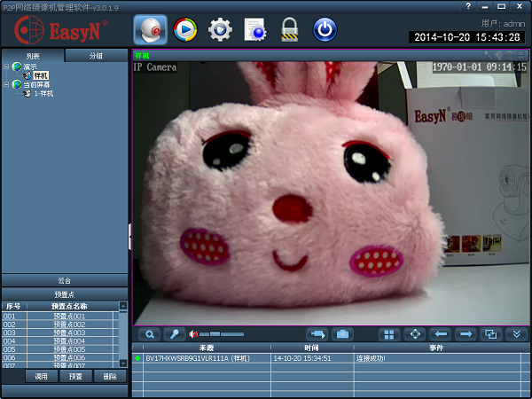Open the log document icon
Screen dimensions: 532x399
click(255, 30)
